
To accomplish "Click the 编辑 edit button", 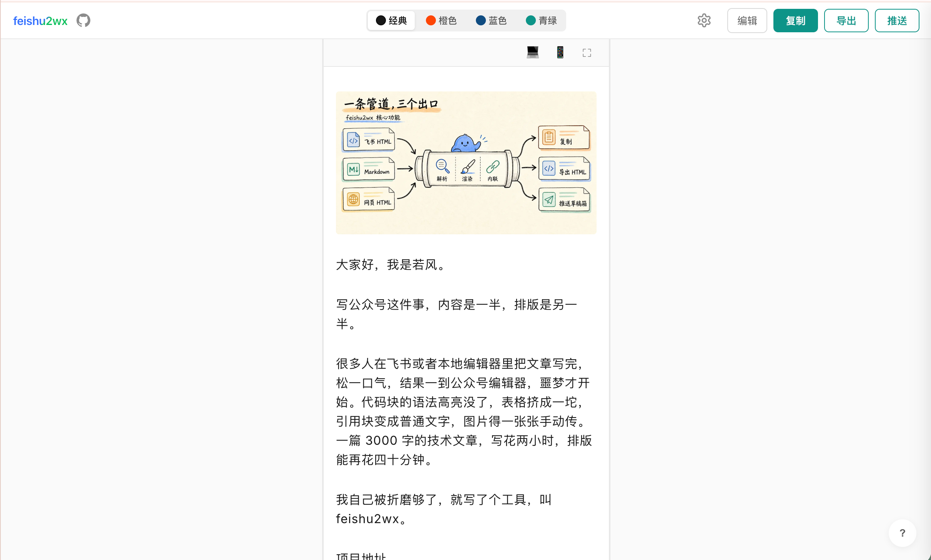I will (747, 21).
